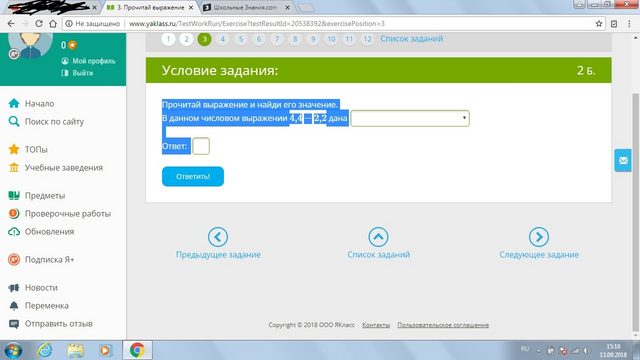
Task: Go to previous task arrow icon
Action: 218,237
